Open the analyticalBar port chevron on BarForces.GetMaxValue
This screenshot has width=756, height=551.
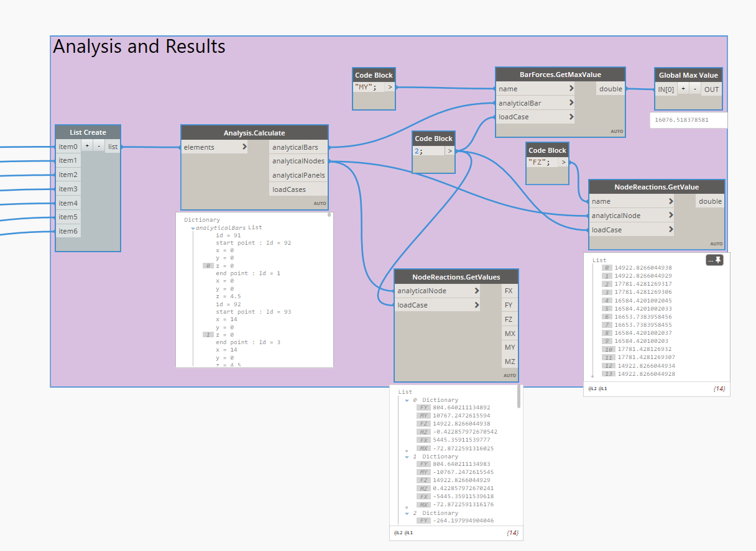(571, 102)
